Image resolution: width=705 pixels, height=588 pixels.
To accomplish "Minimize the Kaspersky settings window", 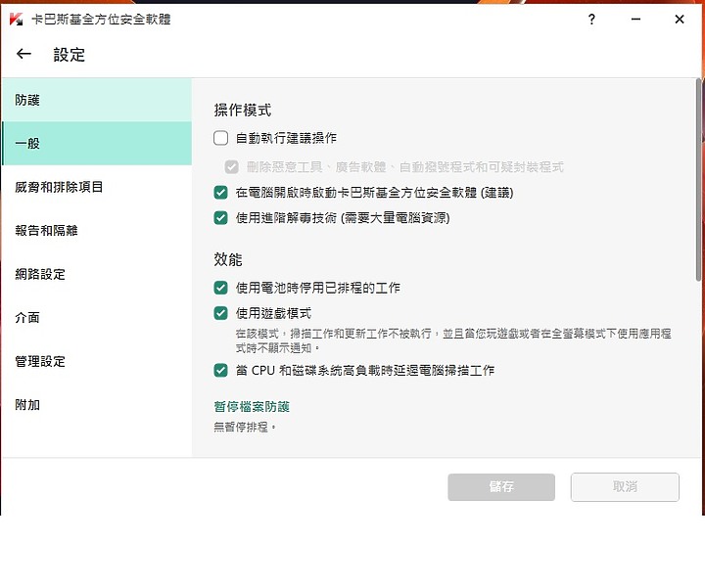I will (x=635, y=19).
